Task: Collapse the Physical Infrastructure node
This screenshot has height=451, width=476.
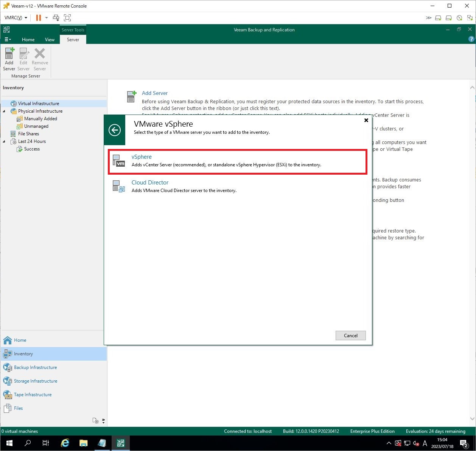Action: tap(4, 111)
